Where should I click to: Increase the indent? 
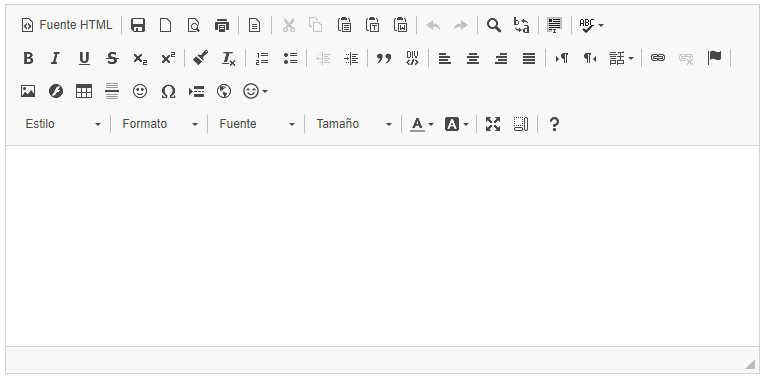pyautogui.click(x=351, y=58)
